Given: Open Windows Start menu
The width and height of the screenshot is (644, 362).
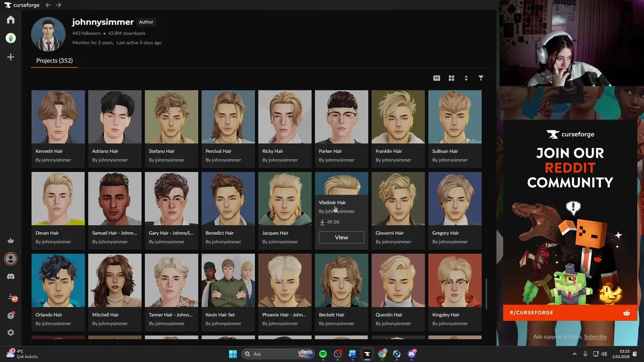Looking at the screenshot, I should 233,354.
